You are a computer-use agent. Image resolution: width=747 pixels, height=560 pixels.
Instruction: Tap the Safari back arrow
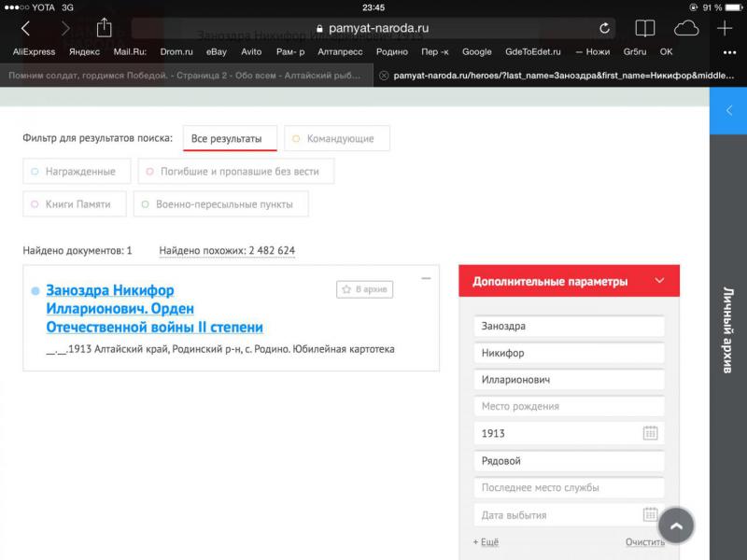[x=25, y=29]
